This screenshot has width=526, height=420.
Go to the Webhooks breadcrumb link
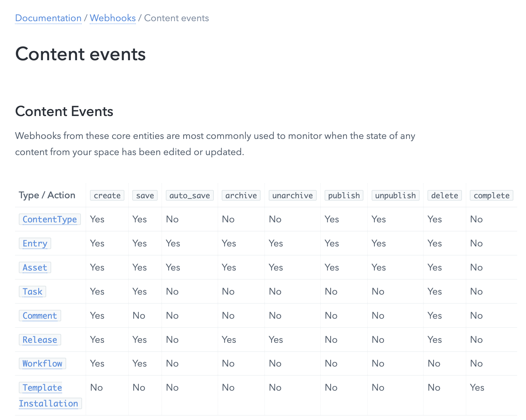coord(113,18)
